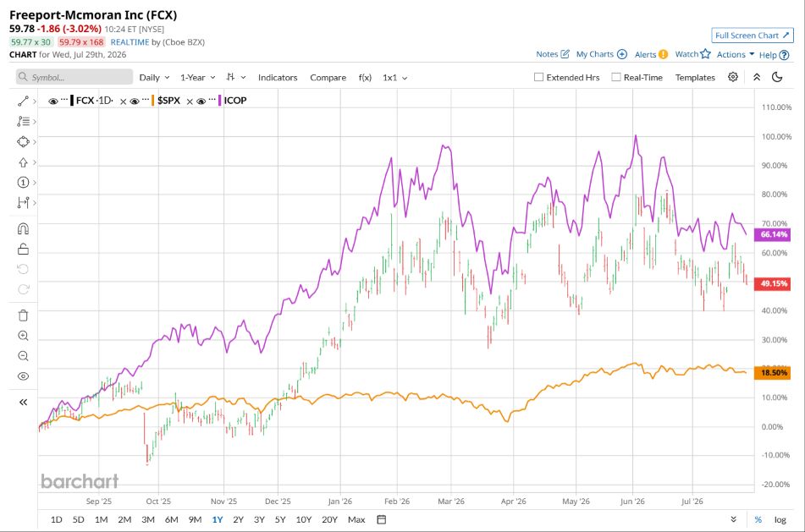Select the 5Y range tab
This screenshot has width=805, height=532.
click(x=280, y=519)
